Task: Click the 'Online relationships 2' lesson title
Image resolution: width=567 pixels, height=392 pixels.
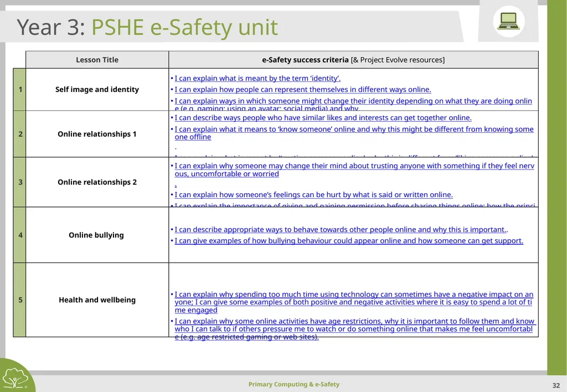Action: [x=97, y=182]
